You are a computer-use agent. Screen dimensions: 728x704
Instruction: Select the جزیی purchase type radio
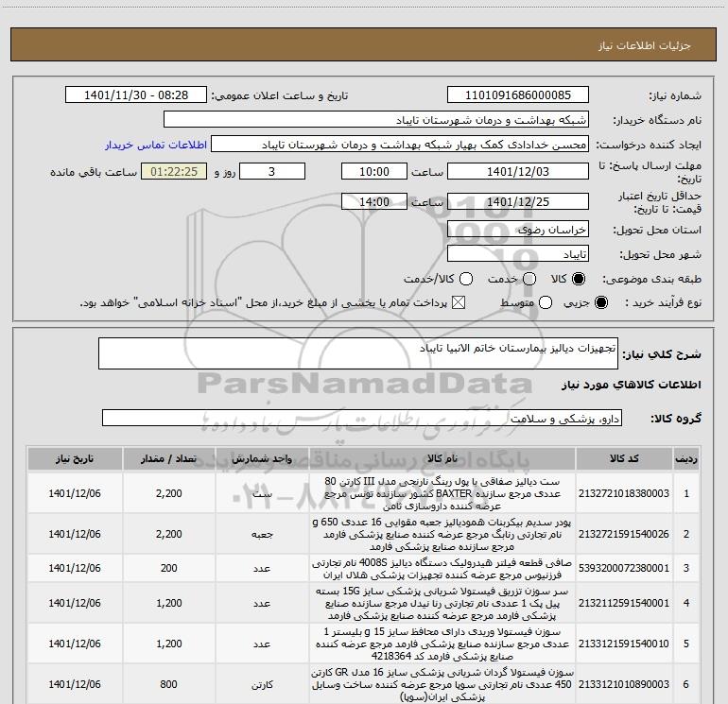coord(600,302)
